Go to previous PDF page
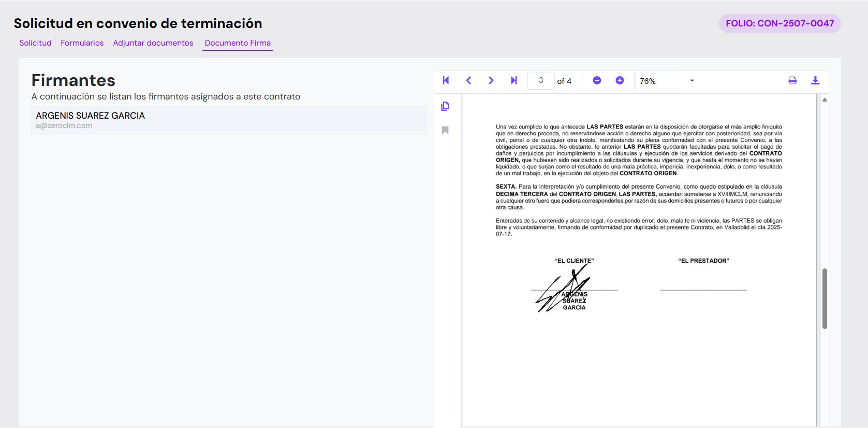This screenshot has width=868, height=428. [468, 80]
